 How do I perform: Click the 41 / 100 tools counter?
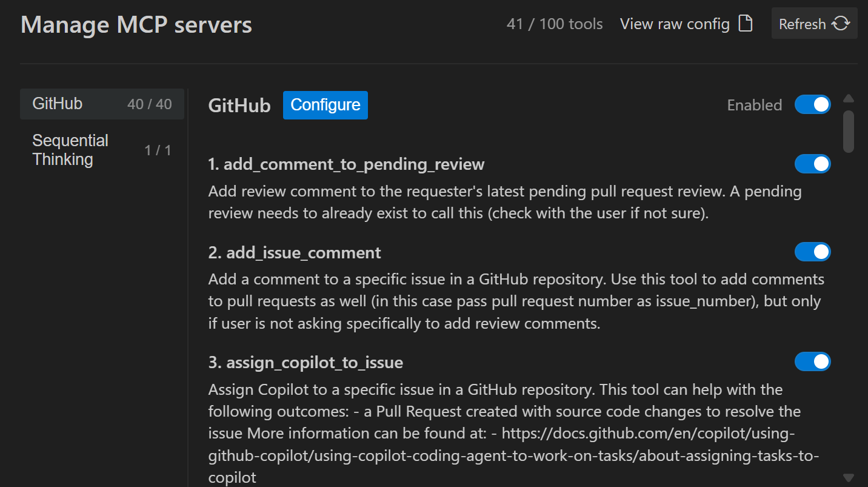click(555, 24)
